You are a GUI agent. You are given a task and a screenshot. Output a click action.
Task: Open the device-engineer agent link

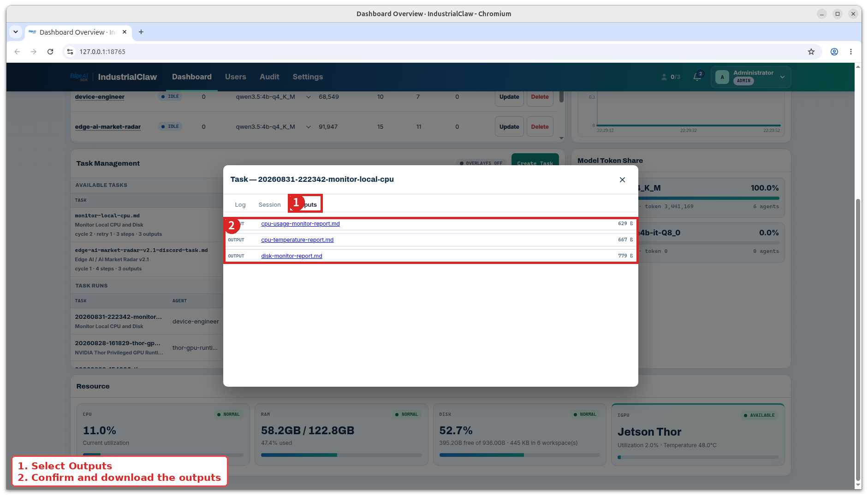[100, 97]
